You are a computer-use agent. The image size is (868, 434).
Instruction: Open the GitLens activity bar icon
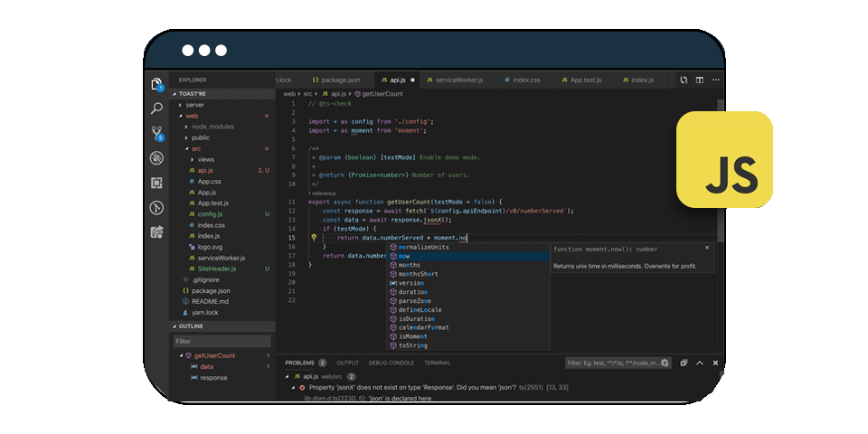[156, 208]
